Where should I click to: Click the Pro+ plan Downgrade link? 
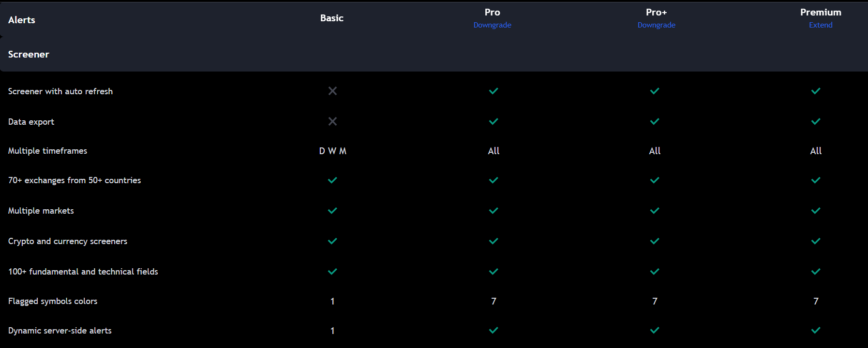[656, 25]
